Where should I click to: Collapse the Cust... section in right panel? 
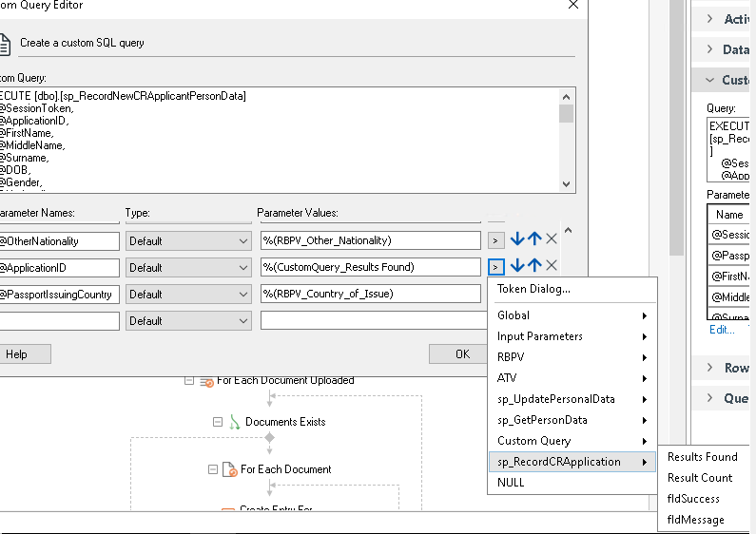[x=709, y=80]
